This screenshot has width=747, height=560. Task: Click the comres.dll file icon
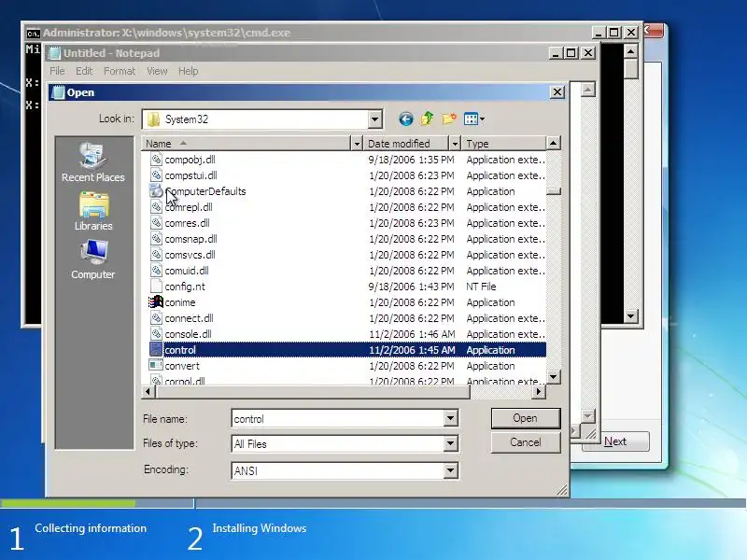coord(156,223)
